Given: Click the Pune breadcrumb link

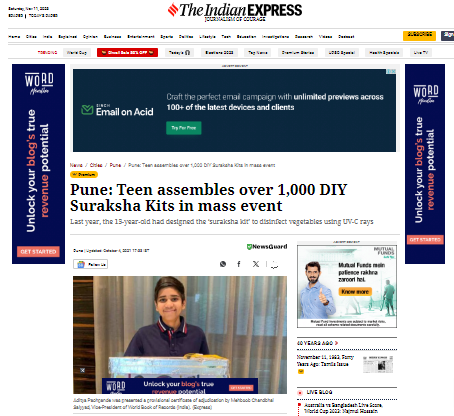Looking at the screenshot, I should pyautogui.click(x=115, y=165).
